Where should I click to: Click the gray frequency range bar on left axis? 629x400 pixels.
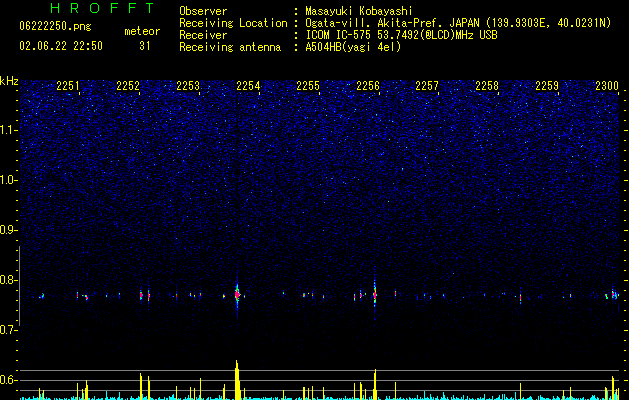click(19, 286)
